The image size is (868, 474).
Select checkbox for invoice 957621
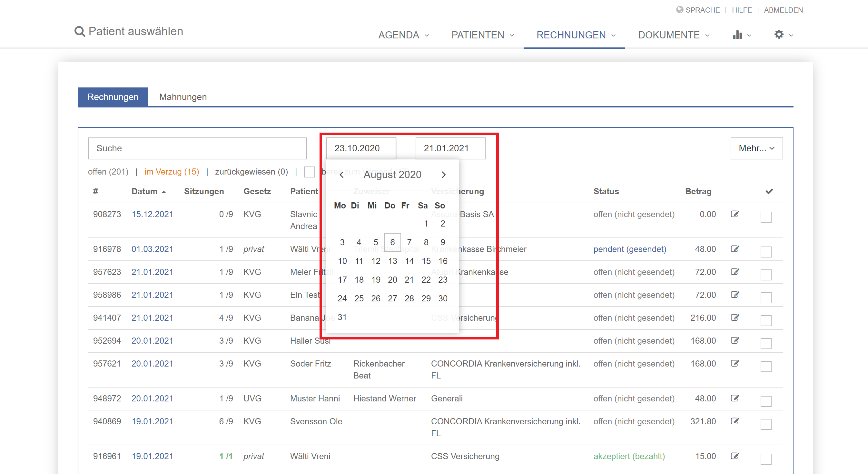766,367
